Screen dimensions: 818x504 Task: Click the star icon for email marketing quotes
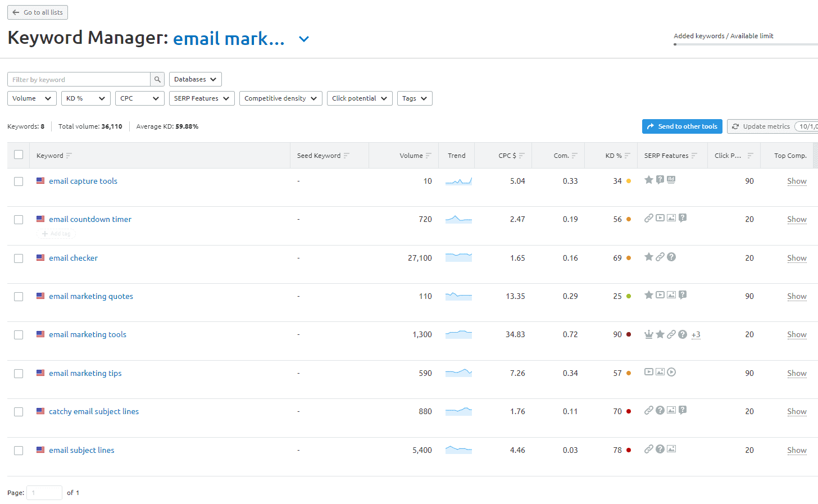(649, 295)
